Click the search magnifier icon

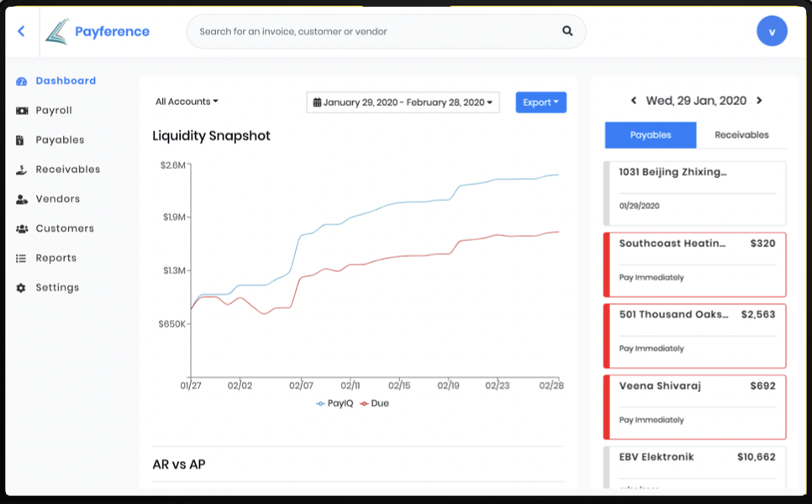(566, 30)
